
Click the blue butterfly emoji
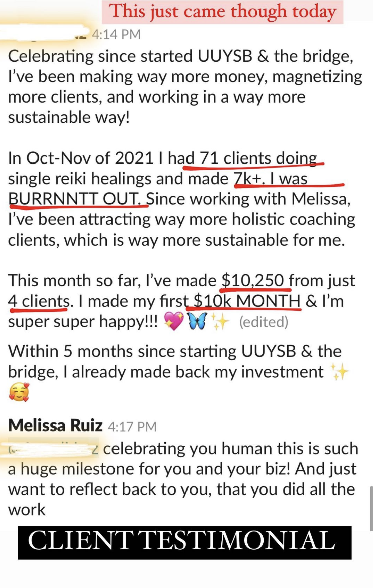(x=198, y=322)
